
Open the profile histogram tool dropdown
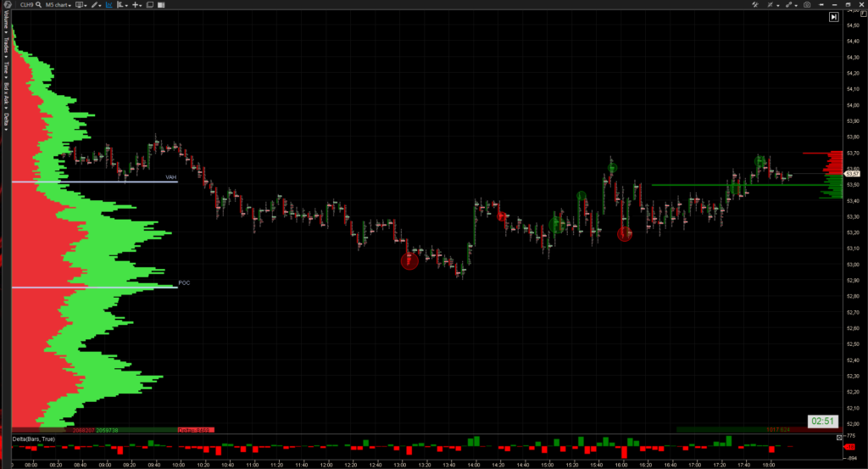point(122,5)
